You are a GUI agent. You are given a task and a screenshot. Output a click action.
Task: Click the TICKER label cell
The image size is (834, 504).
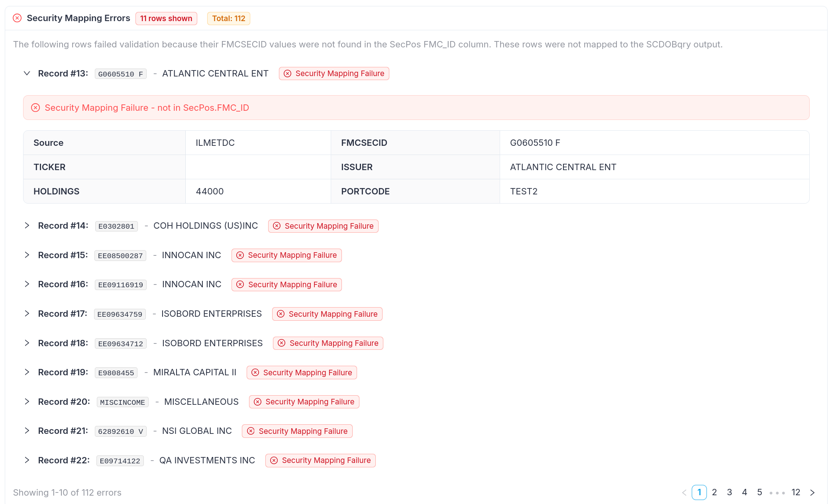point(104,167)
